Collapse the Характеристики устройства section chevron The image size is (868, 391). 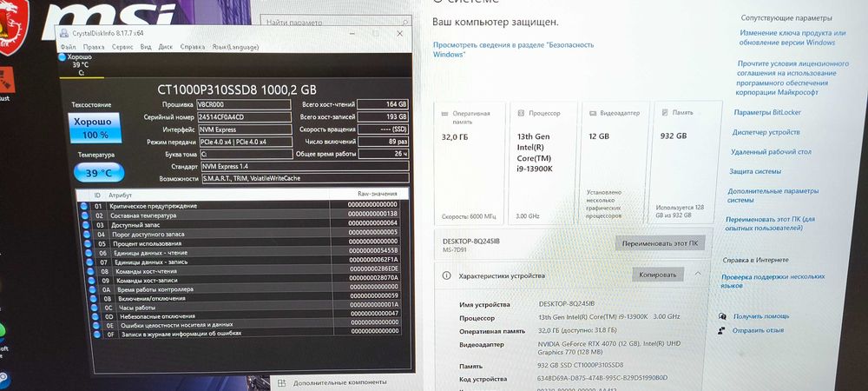tap(698, 274)
